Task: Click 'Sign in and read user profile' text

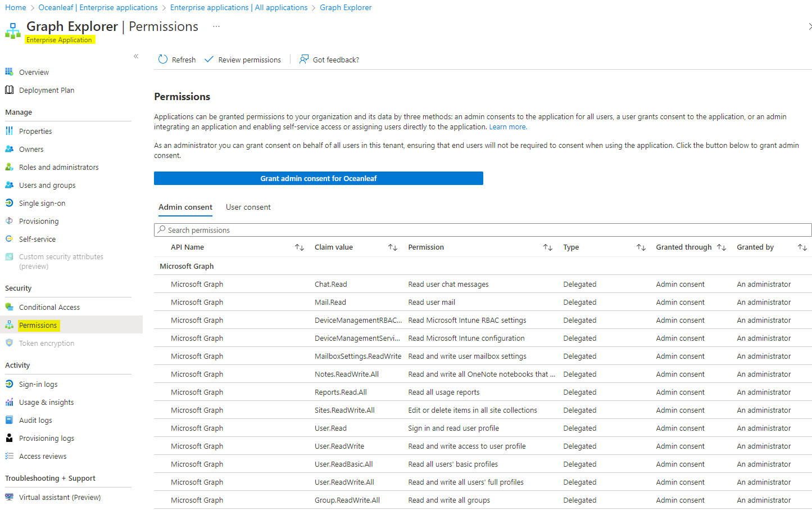Action: (453, 428)
